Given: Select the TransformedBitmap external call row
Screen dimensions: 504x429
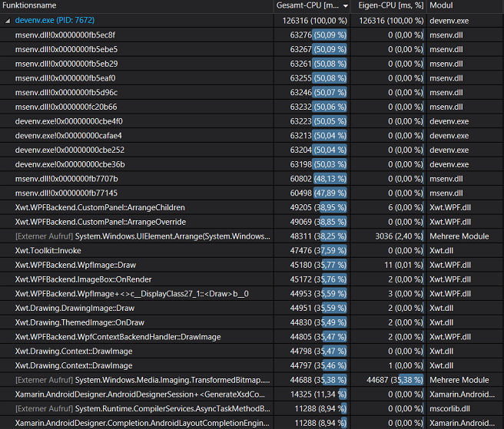Looking at the screenshot, I should pos(252,380).
